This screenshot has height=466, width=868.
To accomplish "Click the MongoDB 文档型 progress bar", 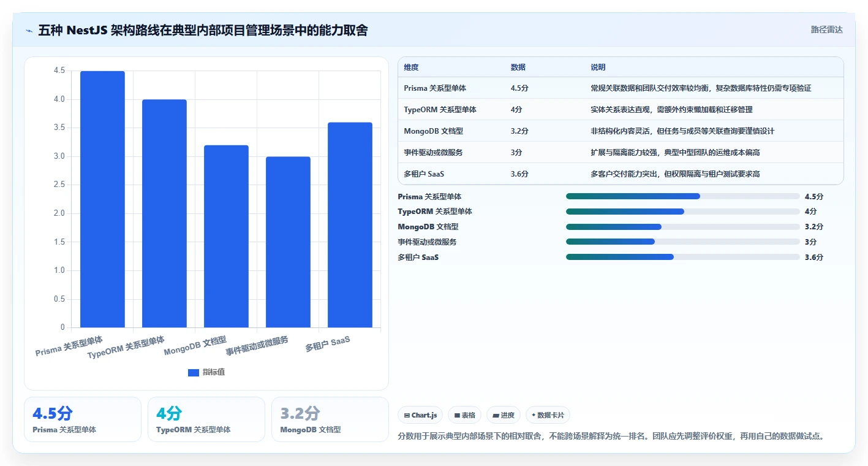I will pos(683,227).
